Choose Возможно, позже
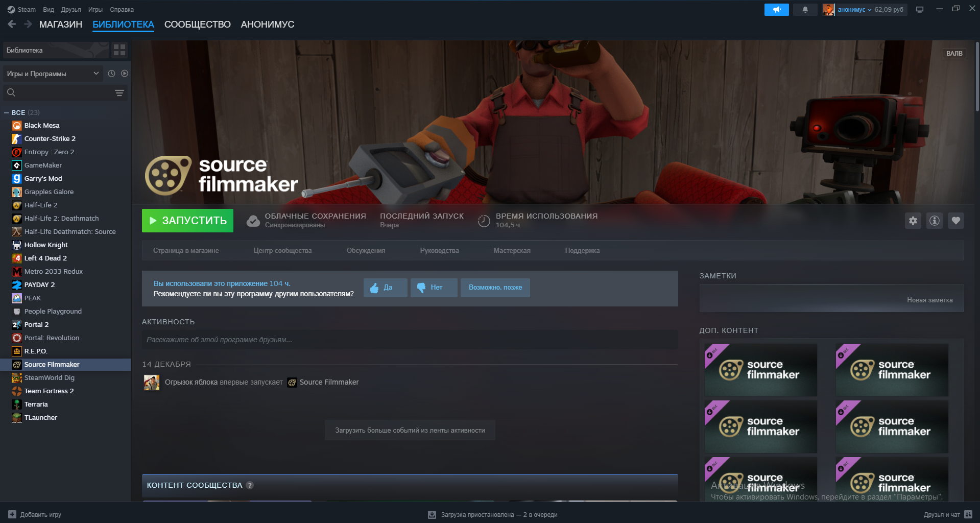Image resolution: width=980 pixels, height=523 pixels. 495,288
